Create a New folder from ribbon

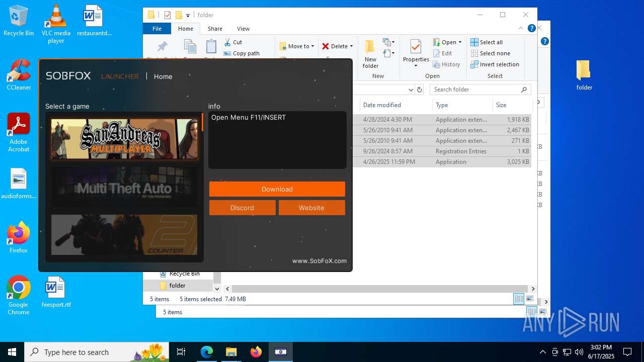click(x=370, y=54)
